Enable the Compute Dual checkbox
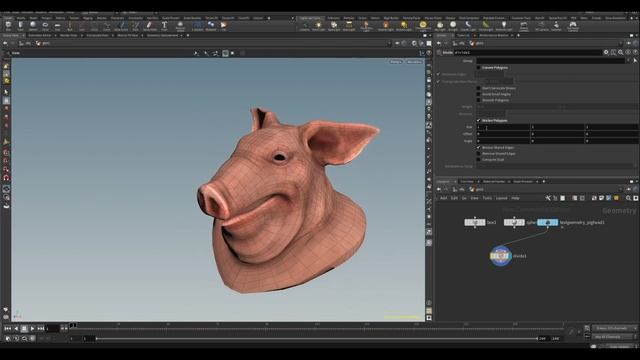Screen dimensions: 640x360 coord(478,160)
